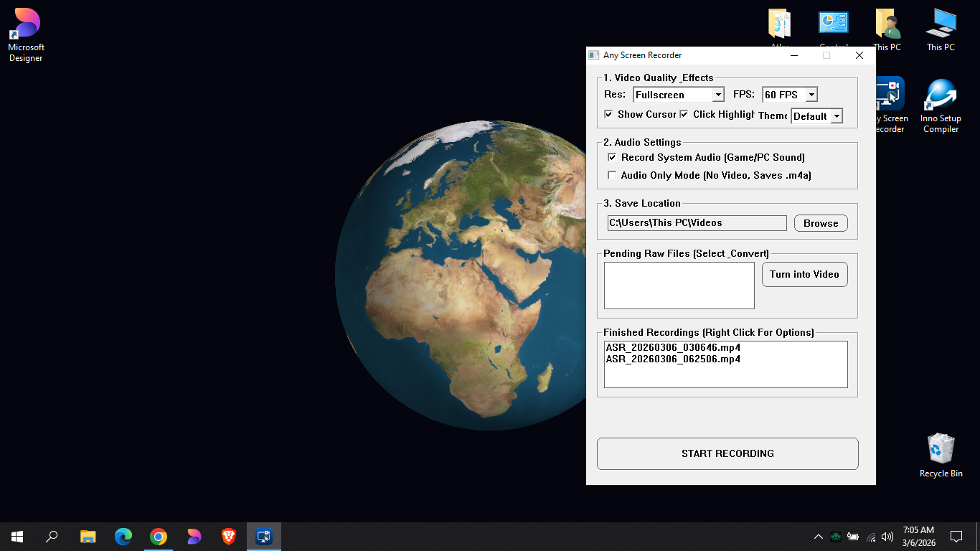Image resolution: width=980 pixels, height=551 pixels.
Task: Open the Recycle Bin
Action: click(x=941, y=448)
